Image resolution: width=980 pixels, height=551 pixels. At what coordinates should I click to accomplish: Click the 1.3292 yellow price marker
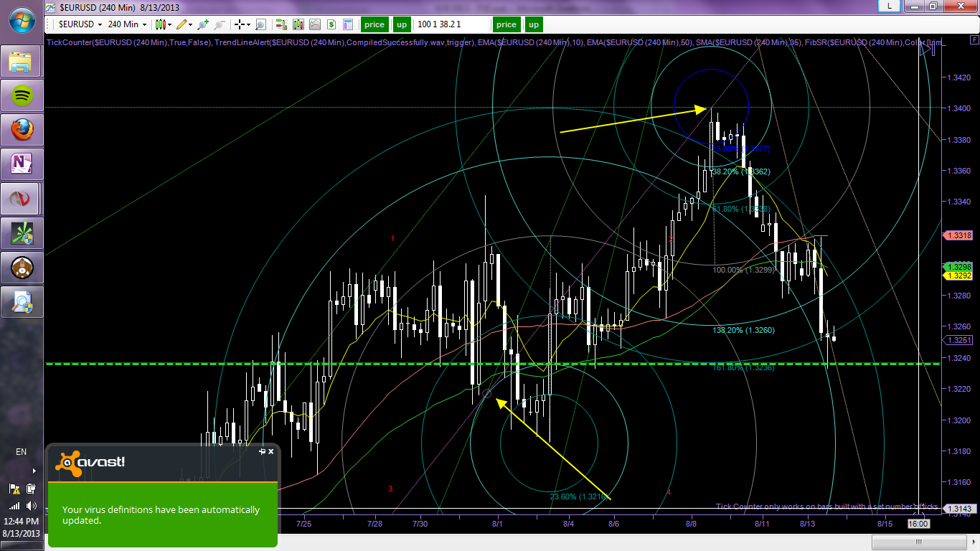pos(959,275)
